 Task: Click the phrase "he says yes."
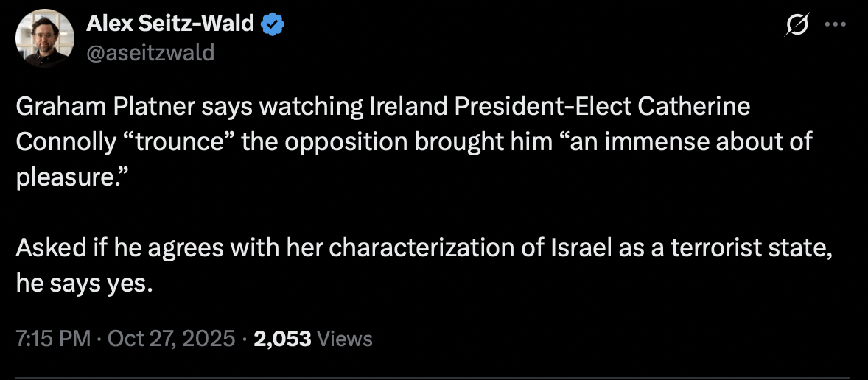(84, 282)
